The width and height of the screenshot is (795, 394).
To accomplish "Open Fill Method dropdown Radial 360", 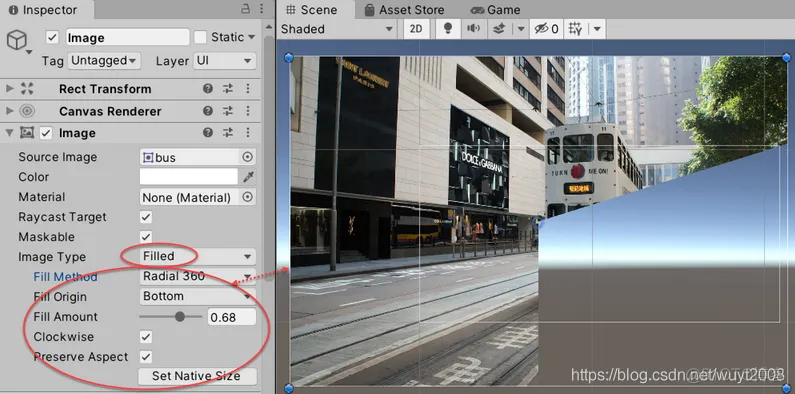I will tap(197, 276).
